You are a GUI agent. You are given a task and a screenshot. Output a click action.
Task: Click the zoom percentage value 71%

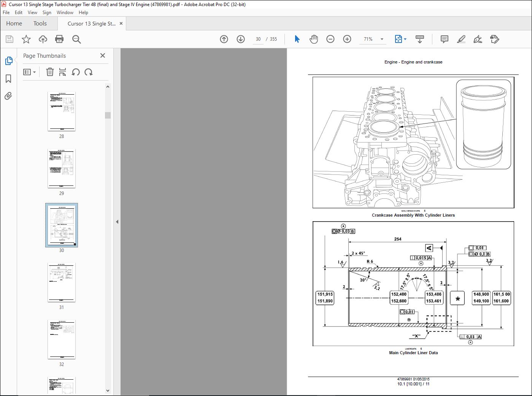(x=368, y=39)
